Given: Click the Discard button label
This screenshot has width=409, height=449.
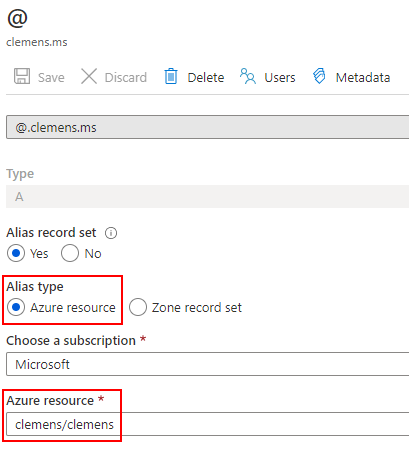Looking at the screenshot, I should point(126,77).
